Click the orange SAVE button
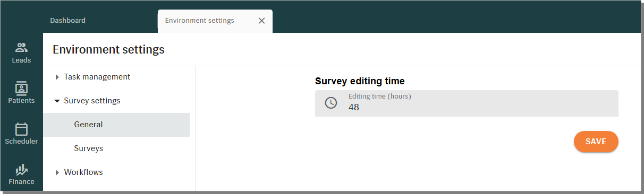The height and width of the screenshot is (194, 644). tap(596, 142)
